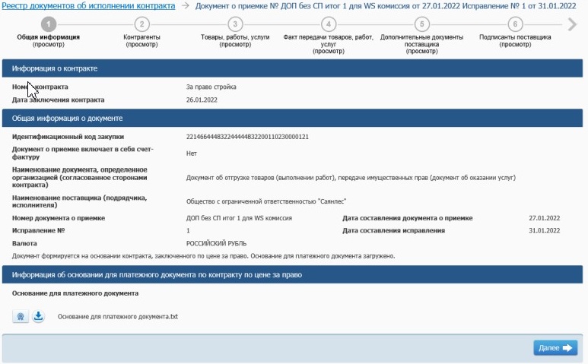Go to step 3 circle Товары, работы, услуги

tap(235, 24)
